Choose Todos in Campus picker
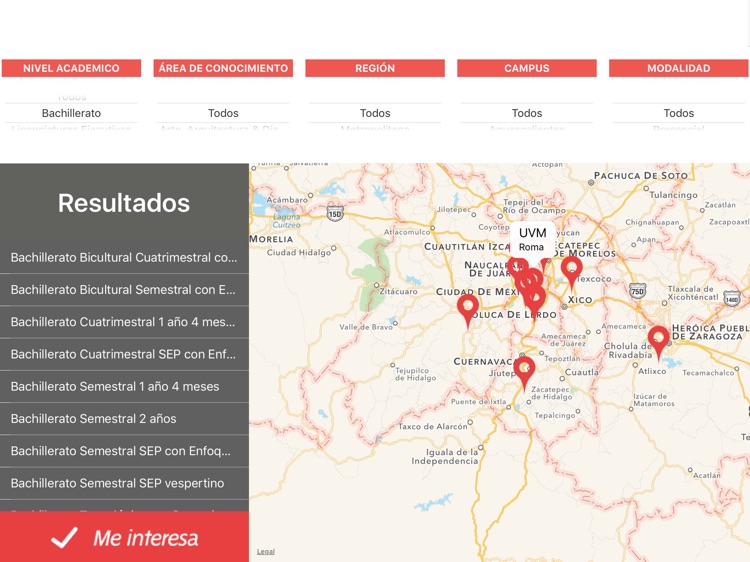Screen dimensions: 750x562 [527, 113]
